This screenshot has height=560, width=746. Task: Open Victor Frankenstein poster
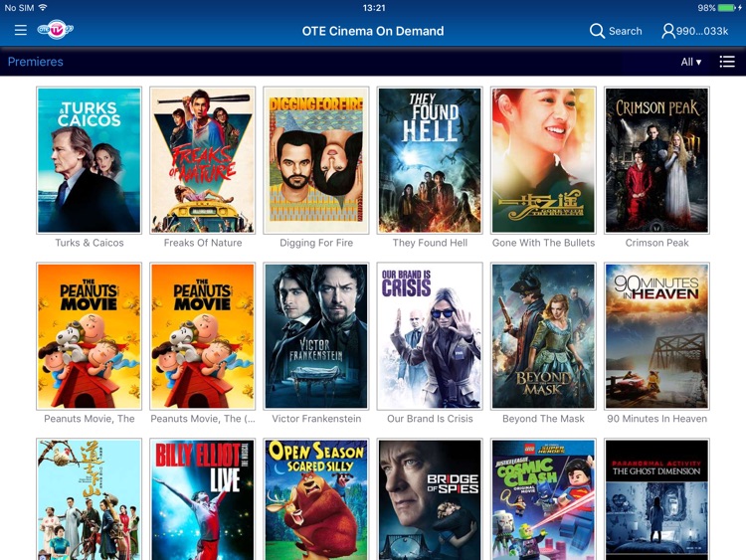click(x=316, y=336)
